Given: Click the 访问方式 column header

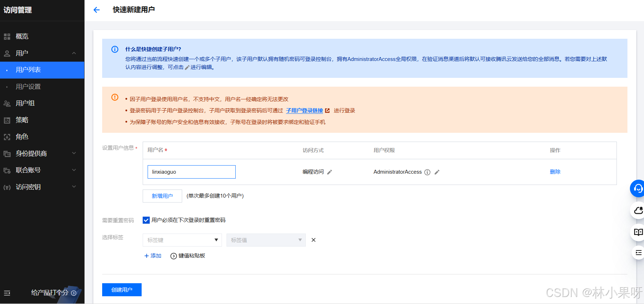Looking at the screenshot, I should click(313, 150).
